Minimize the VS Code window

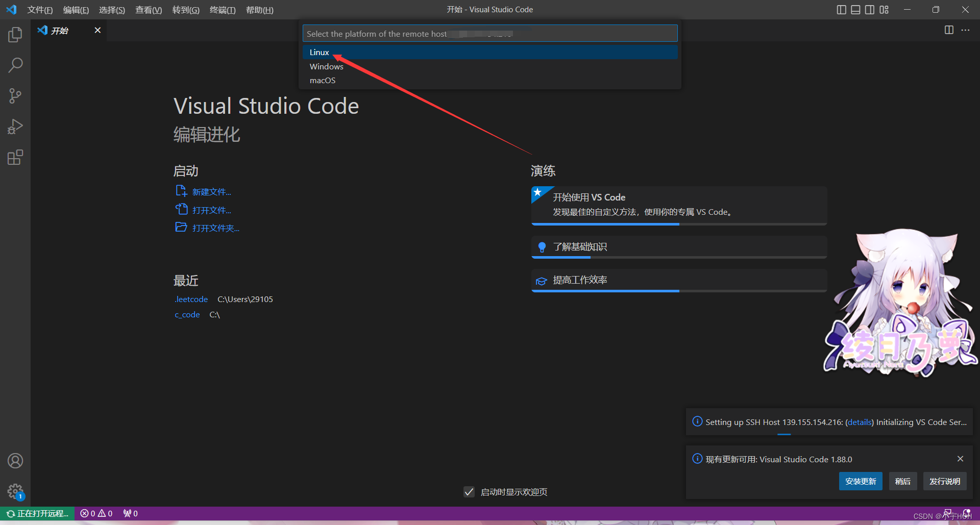tap(907, 10)
